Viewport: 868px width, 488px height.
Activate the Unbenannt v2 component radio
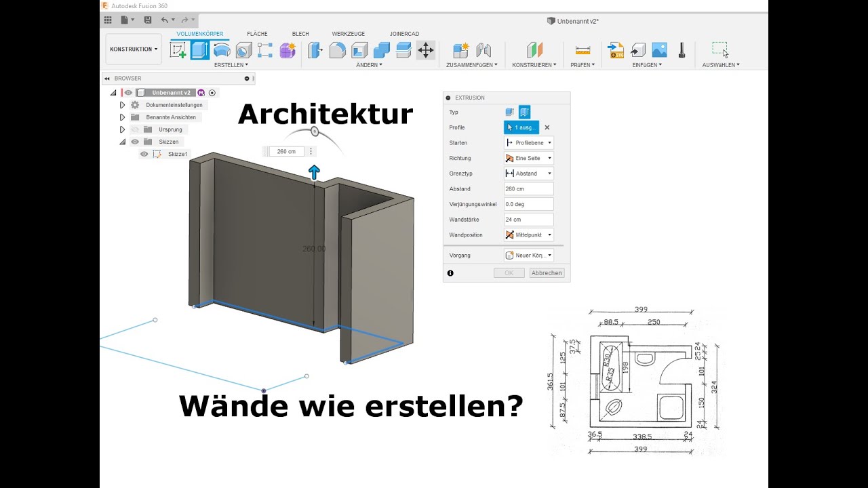(x=212, y=93)
